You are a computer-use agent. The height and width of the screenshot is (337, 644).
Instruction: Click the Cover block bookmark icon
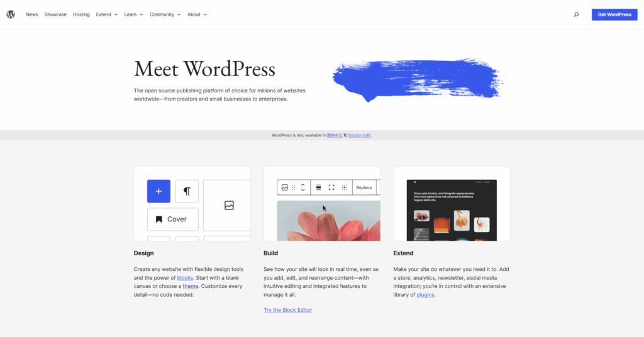[x=159, y=219]
